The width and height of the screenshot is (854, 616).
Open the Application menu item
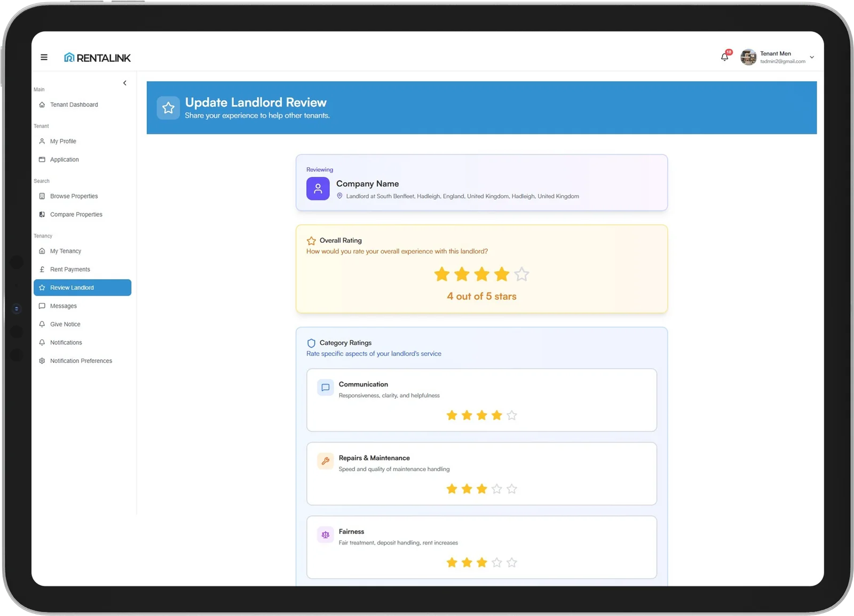pyautogui.click(x=82, y=160)
